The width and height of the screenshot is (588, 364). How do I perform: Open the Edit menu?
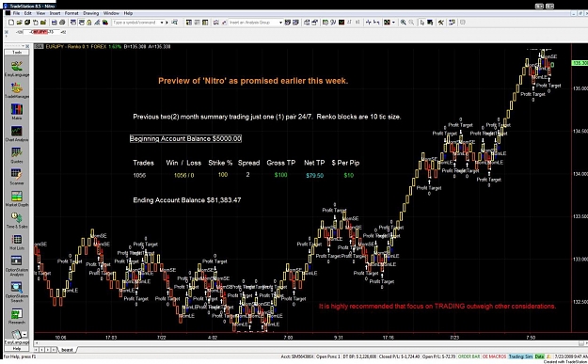pos(27,13)
